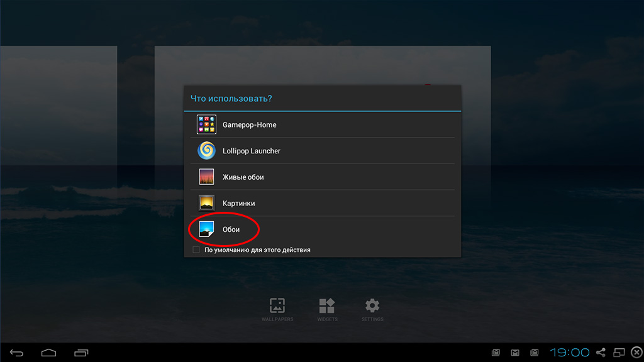This screenshot has width=644, height=362.
Task: Open the Settings gear icon
Action: tap(372, 305)
